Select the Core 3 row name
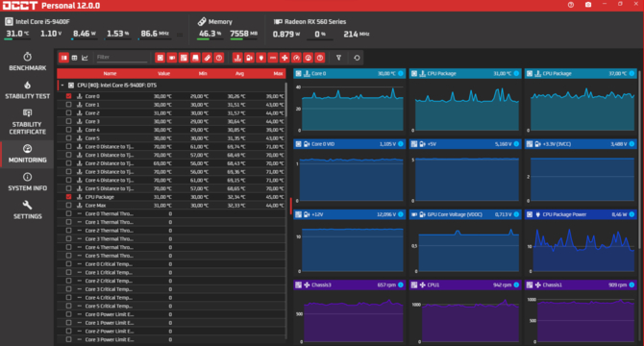 pyautogui.click(x=92, y=121)
